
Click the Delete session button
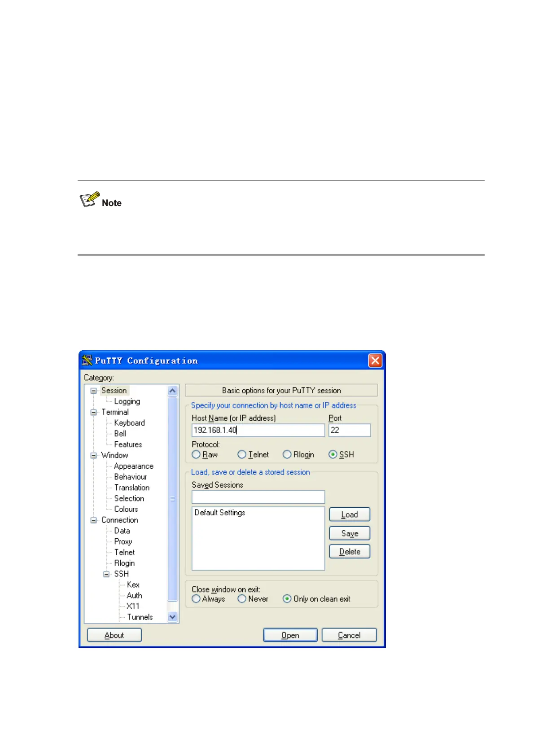pos(350,552)
